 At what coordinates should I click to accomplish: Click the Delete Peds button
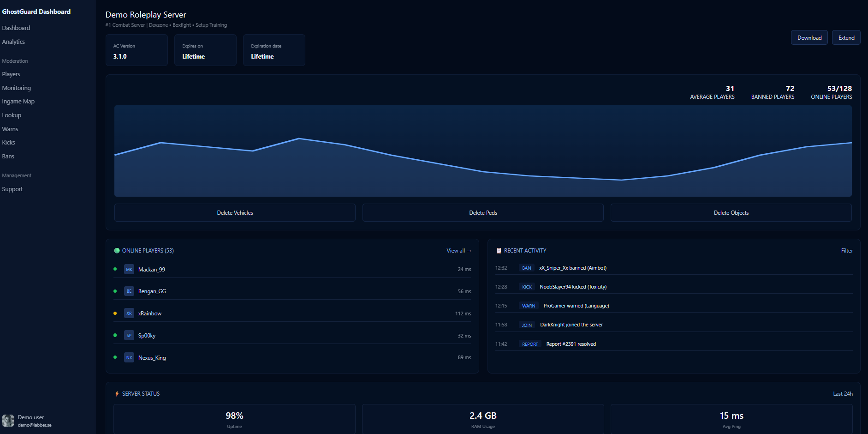coord(483,213)
